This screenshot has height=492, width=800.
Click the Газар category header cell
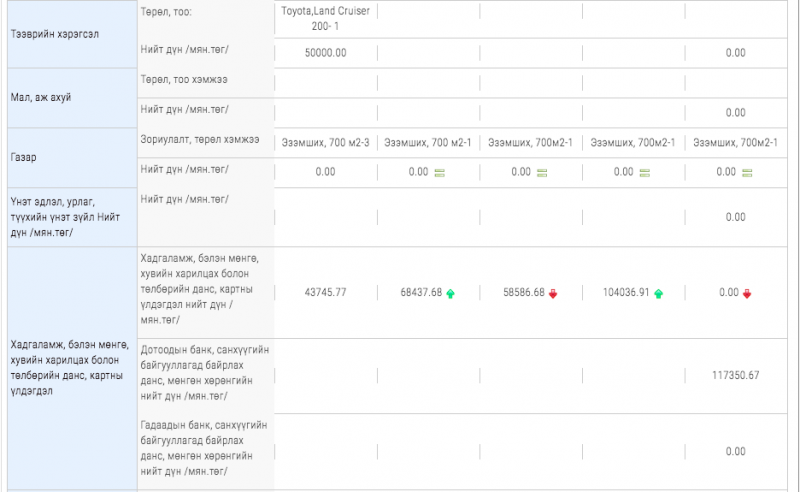pos(69,157)
